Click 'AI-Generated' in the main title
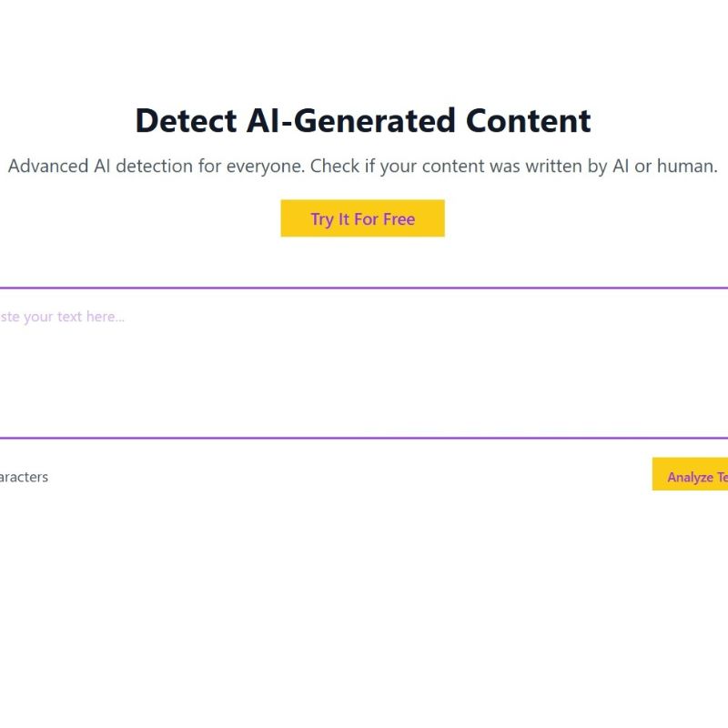The height and width of the screenshot is (728, 728). [351, 121]
